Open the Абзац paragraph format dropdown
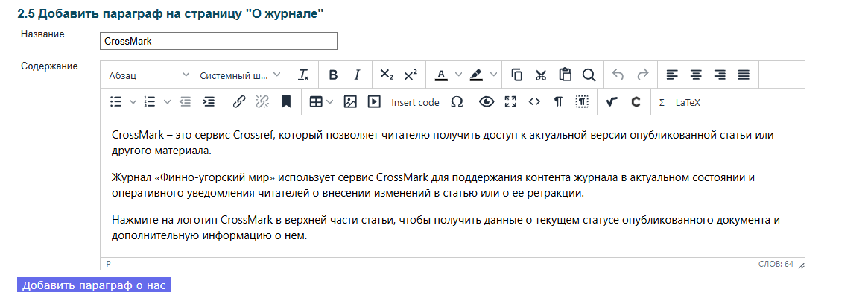 click(x=148, y=75)
